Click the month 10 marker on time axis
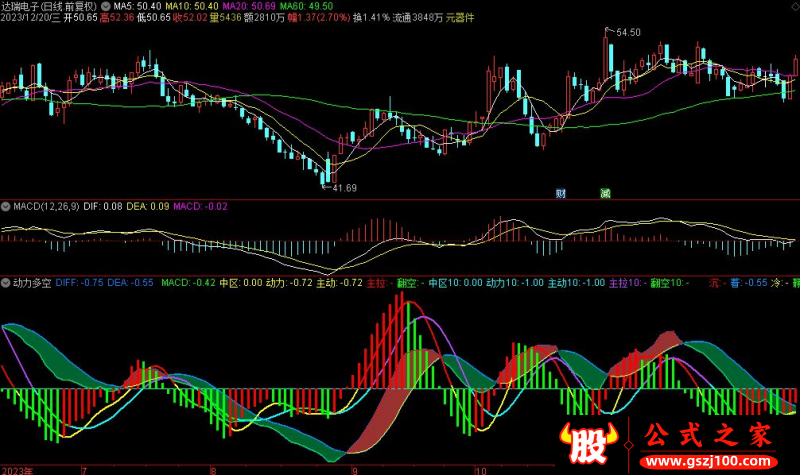The width and height of the screenshot is (800, 475). (x=481, y=470)
